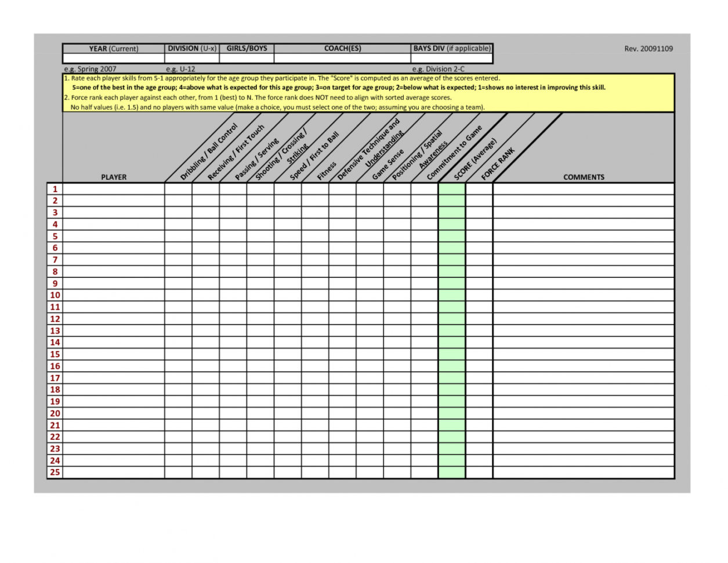This screenshot has width=728, height=563.
Task: Click the COMMENTS cell for row 1
Action: tap(583, 189)
